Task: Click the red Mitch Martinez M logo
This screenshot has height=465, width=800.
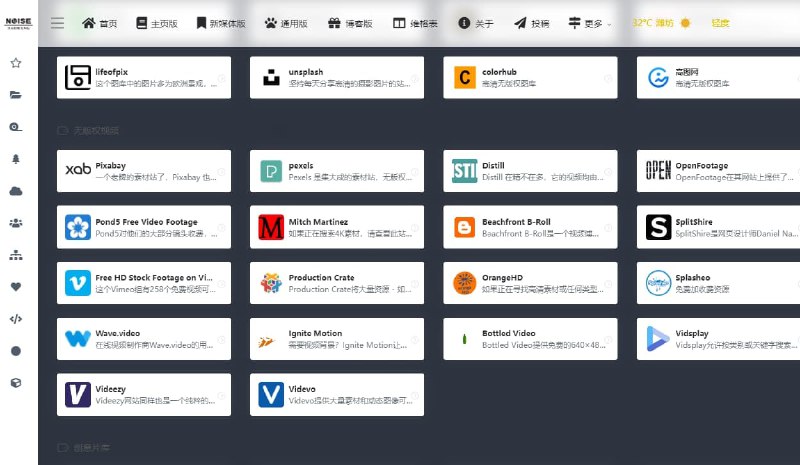Action: pos(271,227)
